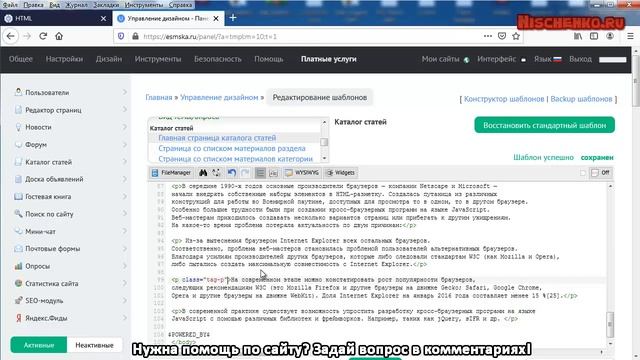Image resolution: width=640 pixels, height=360 pixels.
Task: Bookmark this page with star icon
Action: 516,36
